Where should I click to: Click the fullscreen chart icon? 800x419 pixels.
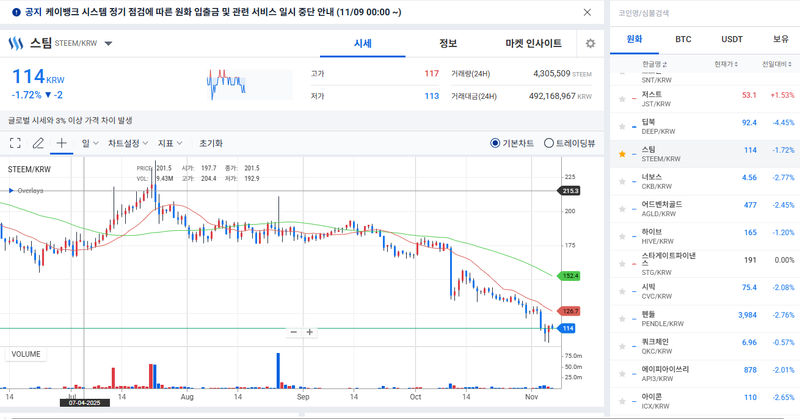[15, 143]
